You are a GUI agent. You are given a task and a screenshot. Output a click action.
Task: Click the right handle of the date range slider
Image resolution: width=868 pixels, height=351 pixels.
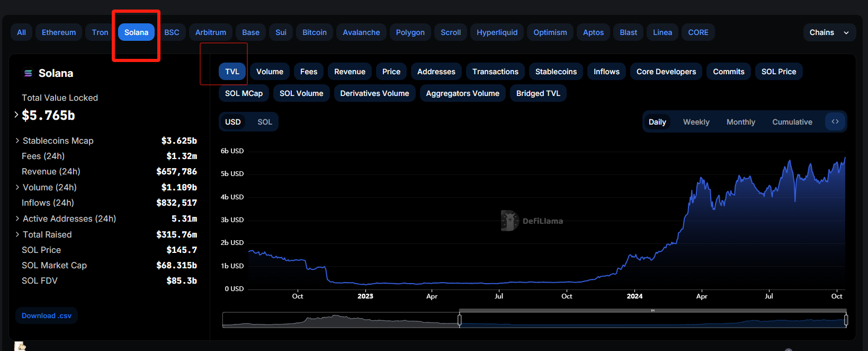tap(846, 320)
